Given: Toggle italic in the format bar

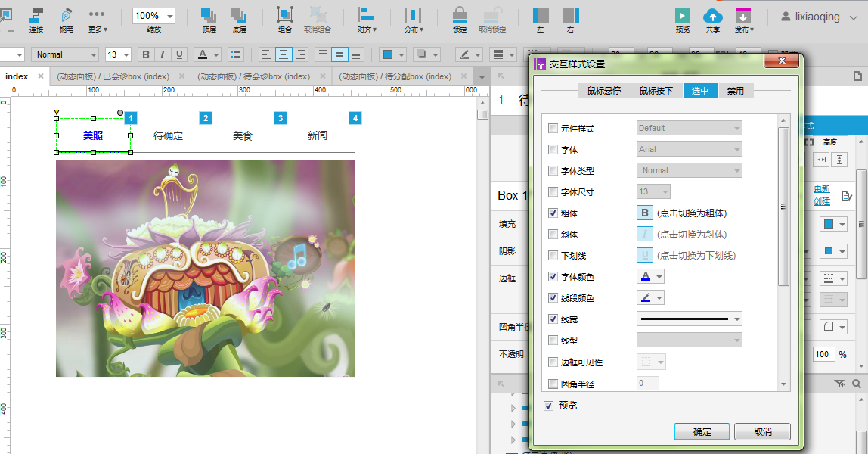Looking at the screenshot, I should click(x=163, y=54).
